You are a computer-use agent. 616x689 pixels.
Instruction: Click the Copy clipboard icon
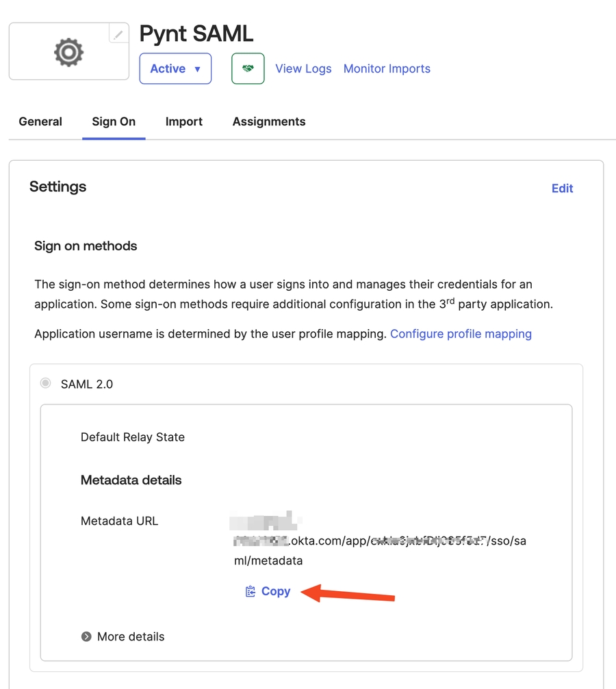pos(251,591)
